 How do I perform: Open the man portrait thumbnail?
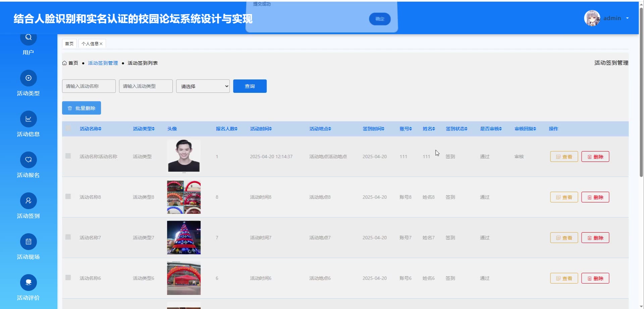(184, 157)
